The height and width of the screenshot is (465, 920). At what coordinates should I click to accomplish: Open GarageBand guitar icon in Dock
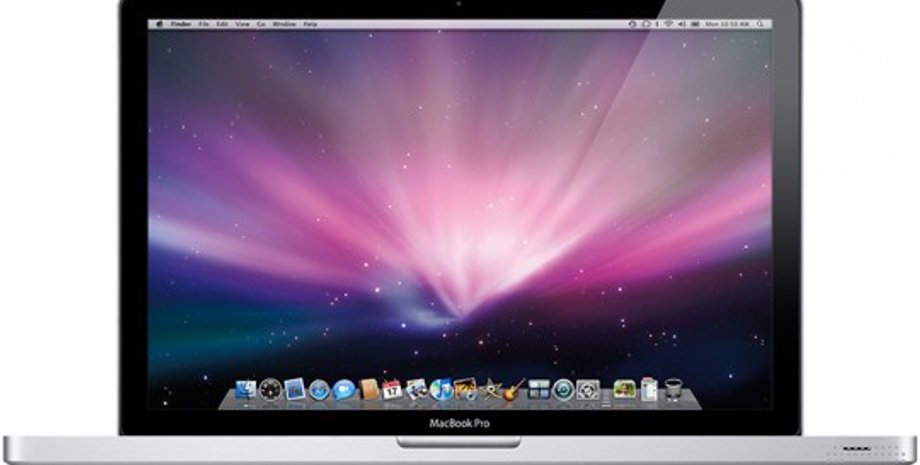[x=515, y=390]
